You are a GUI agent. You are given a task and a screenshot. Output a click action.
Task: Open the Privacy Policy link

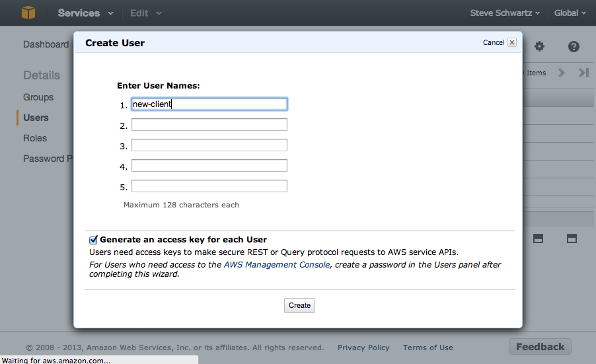tap(363, 347)
